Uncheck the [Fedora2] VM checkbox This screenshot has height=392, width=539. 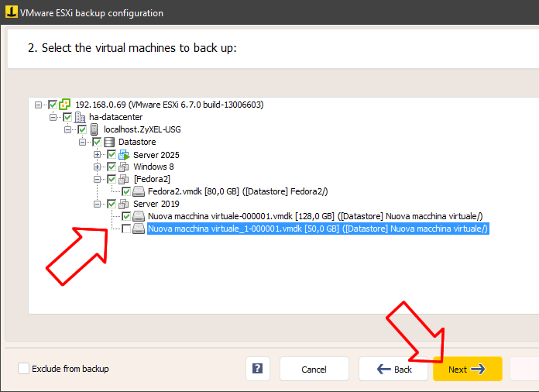click(112, 179)
